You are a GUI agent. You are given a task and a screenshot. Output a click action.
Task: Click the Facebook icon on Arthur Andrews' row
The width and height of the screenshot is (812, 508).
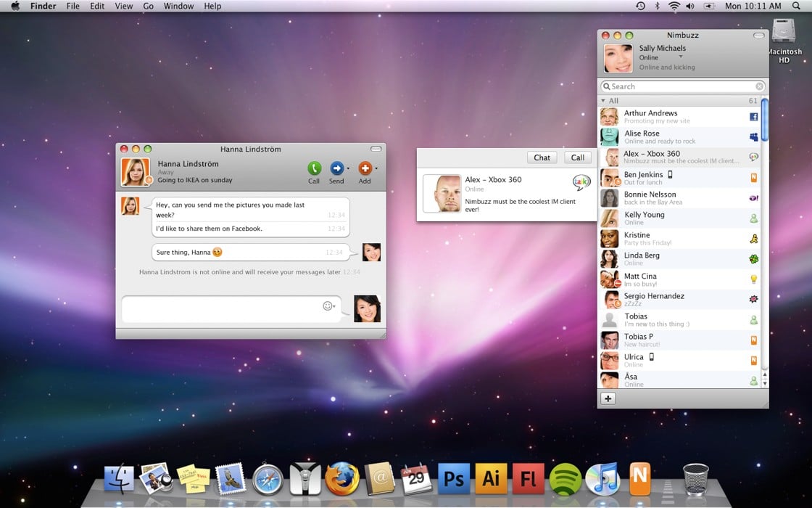[x=753, y=117]
